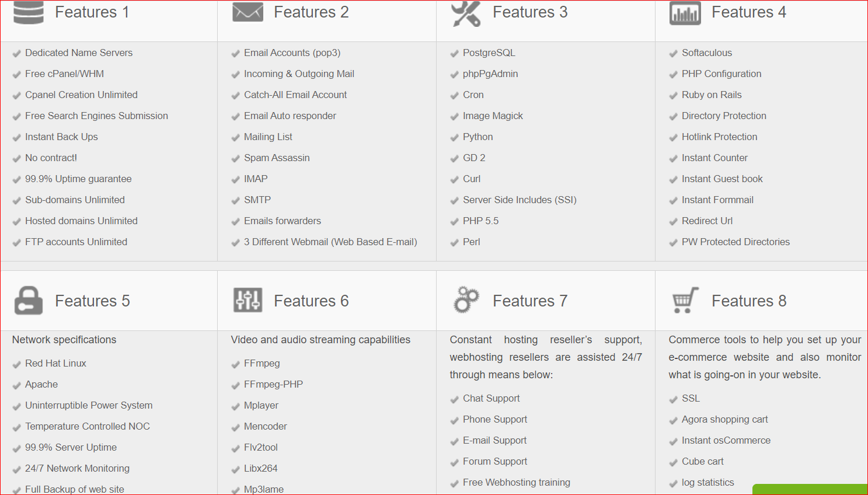Click the Features 2 envelope icon
This screenshot has height=495, width=868.
(x=247, y=12)
